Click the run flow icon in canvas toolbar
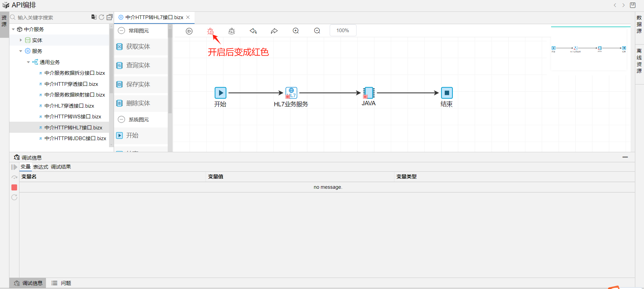The height and width of the screenshot is (289, 644). click(189, 31)
